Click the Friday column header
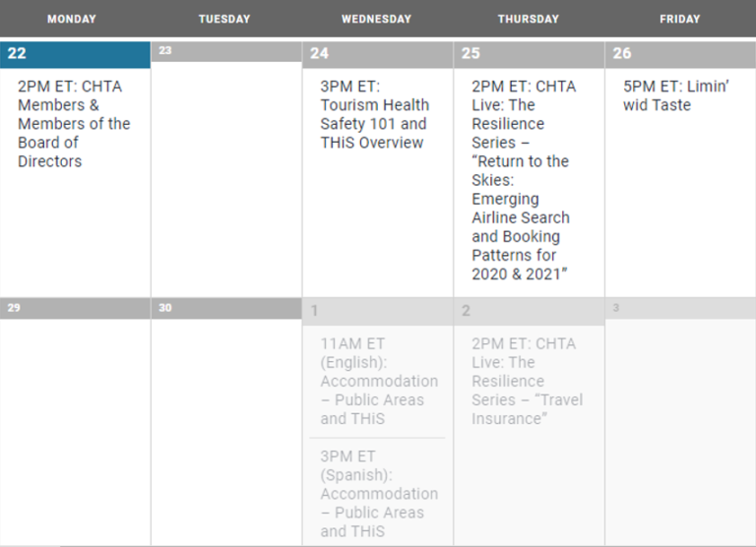Viewport: 756px width, 547px height. [x=680, y=20]
